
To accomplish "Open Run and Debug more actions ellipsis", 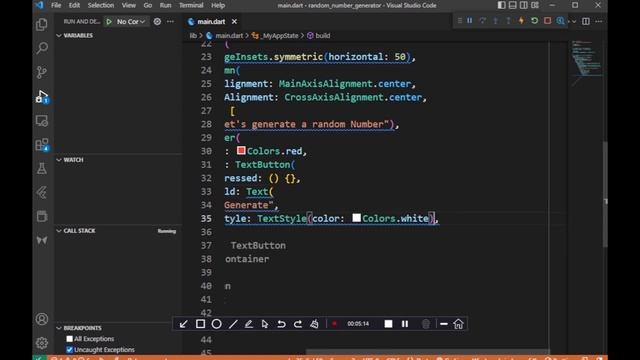I will (170, 22).
